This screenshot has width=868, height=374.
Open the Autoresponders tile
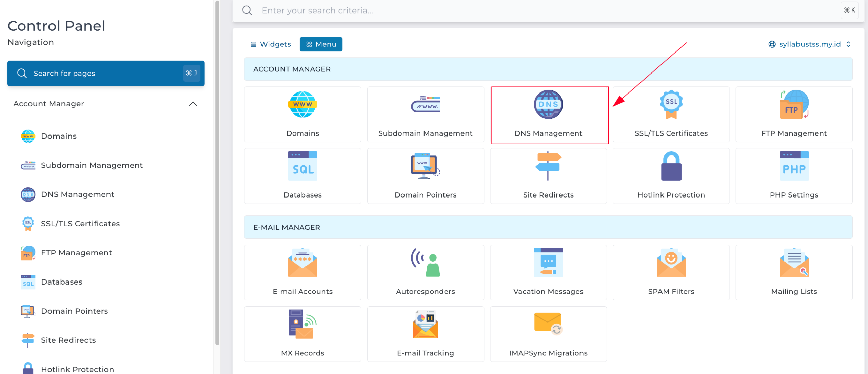(x=426, y=272)
